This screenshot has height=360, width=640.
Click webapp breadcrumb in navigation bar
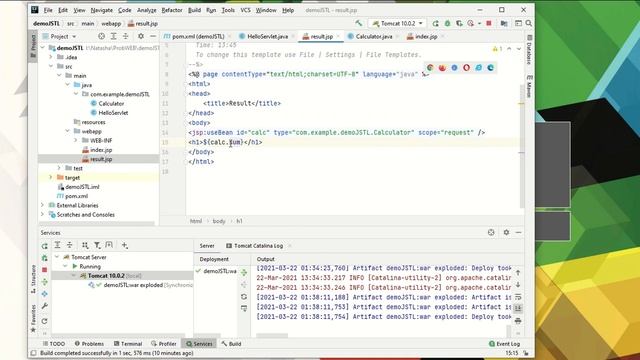(111, 24)
